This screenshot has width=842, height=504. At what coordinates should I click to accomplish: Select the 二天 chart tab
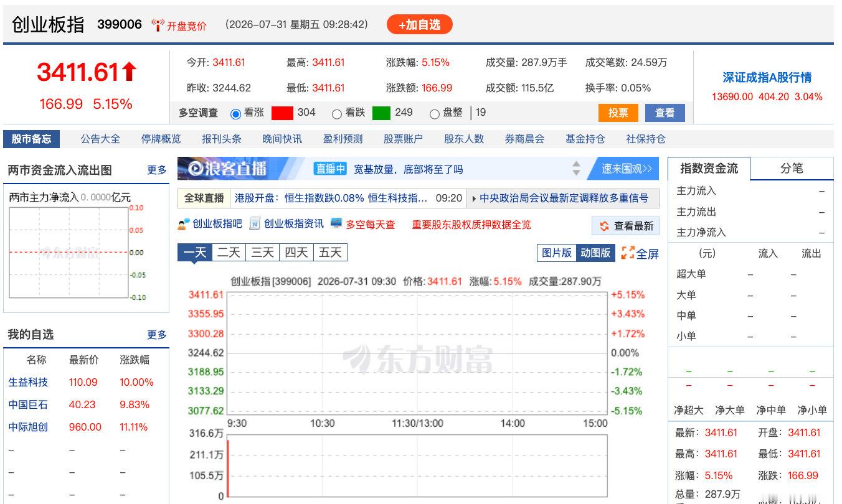229,252
